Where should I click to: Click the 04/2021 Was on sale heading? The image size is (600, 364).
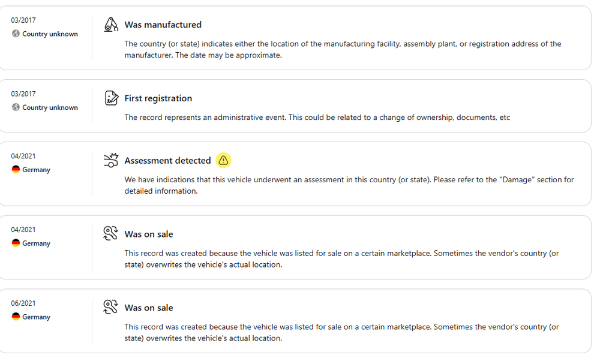point(148,234)
